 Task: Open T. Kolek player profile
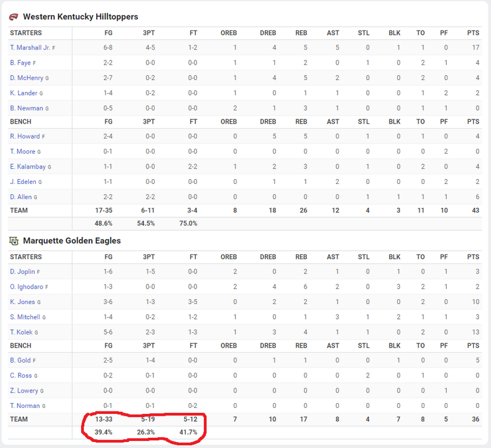(21, 332)
